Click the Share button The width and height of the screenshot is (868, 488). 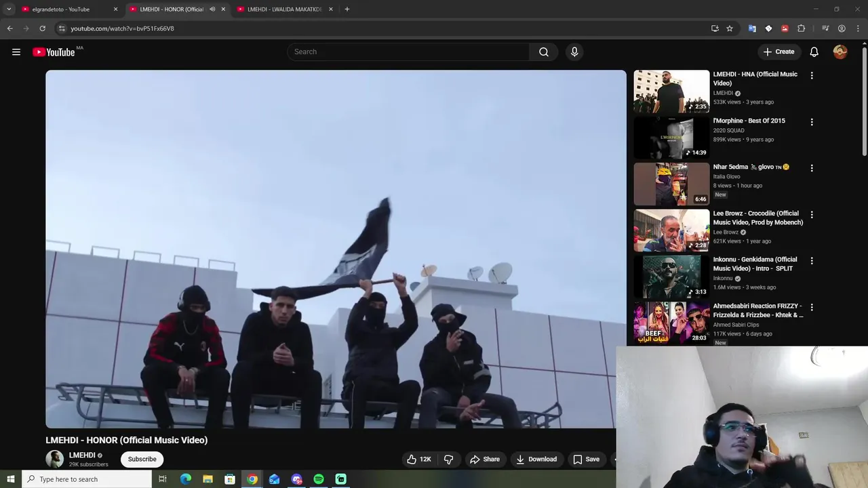tap(484, 459)
